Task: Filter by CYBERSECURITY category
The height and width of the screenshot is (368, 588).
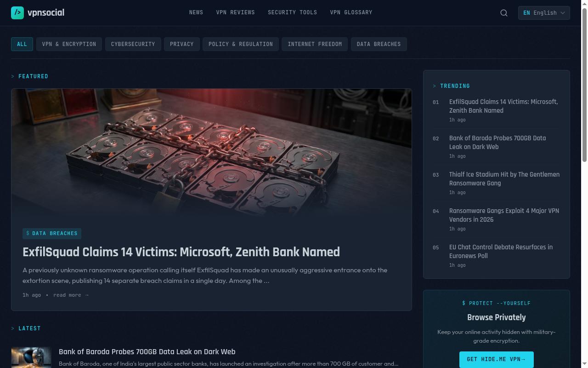Action: 133,44
